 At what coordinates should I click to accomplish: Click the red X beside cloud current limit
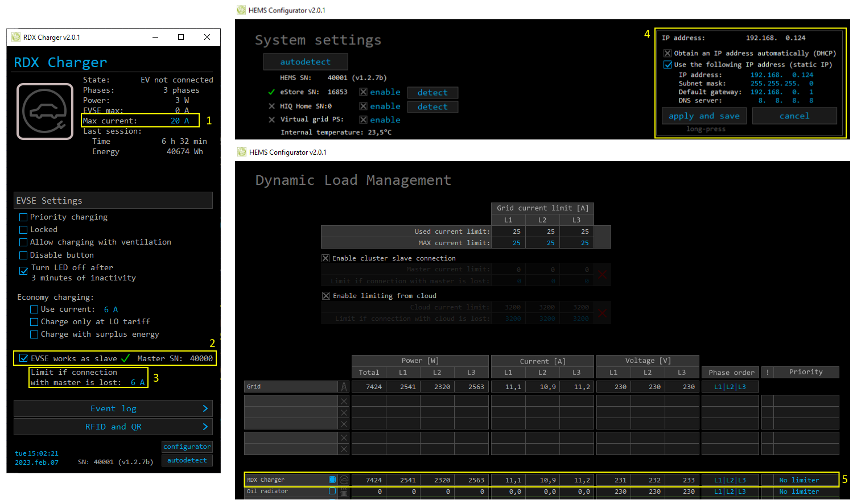click(602, 313)
